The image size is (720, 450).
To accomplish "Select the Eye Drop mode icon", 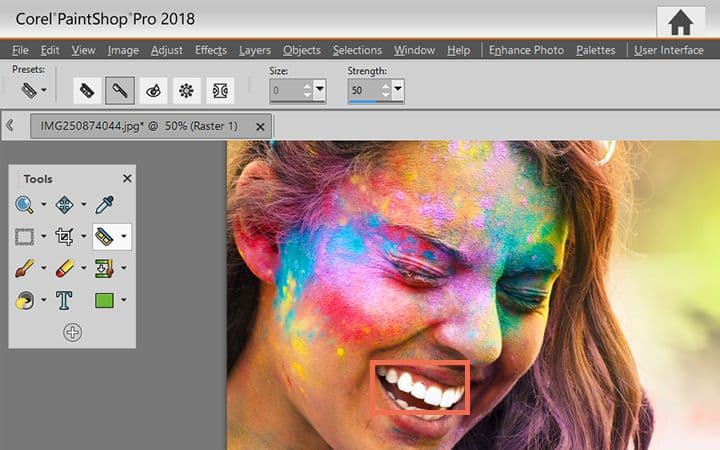I will click(153, 90).
